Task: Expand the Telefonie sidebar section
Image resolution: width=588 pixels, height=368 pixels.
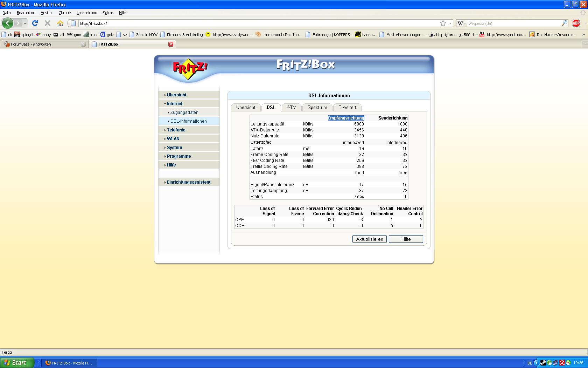Action: click(x=189, y=130)
